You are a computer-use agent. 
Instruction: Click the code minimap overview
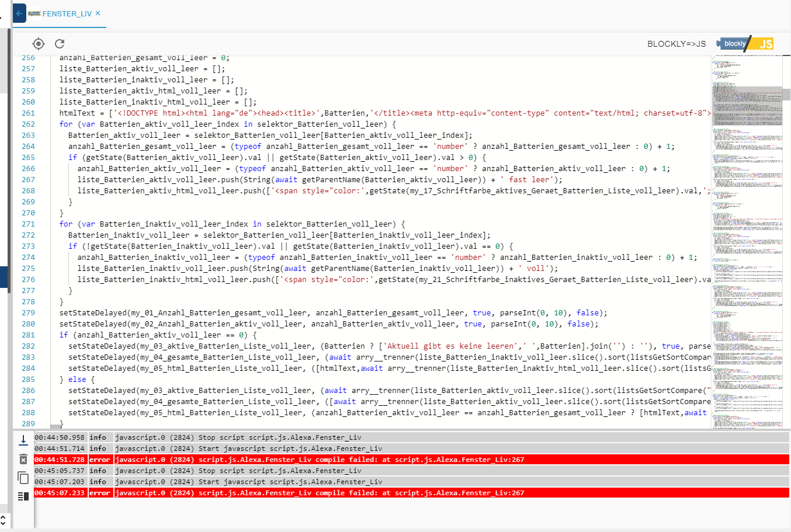point(747,242)
